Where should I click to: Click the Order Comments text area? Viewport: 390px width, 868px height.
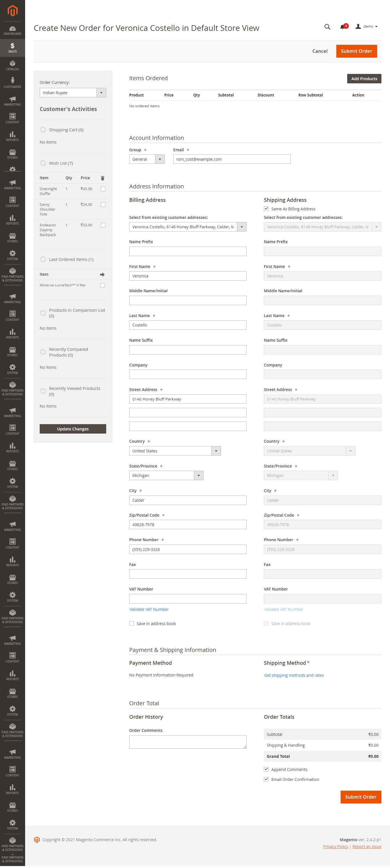[x=188, y=742]
